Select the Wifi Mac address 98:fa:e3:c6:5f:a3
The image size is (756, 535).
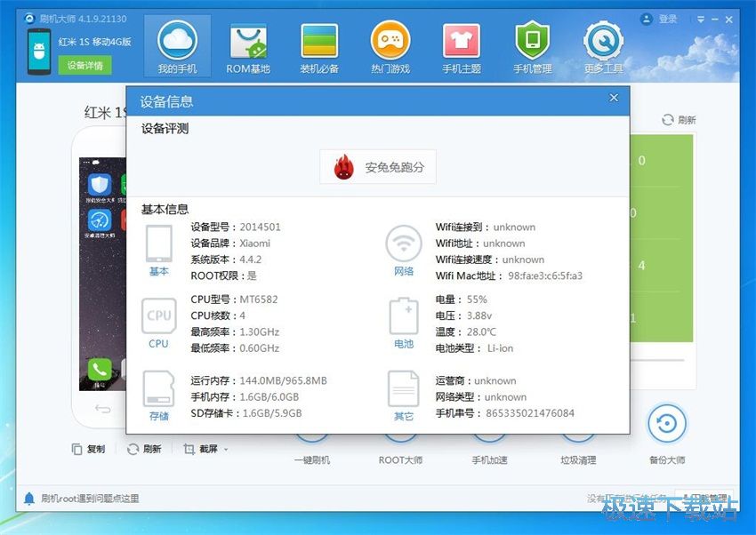pos(545,275)
